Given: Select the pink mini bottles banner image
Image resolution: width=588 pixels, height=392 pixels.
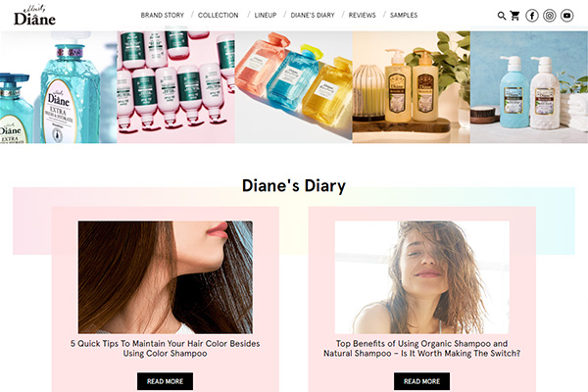Looking at the screenshot, I should (175, 87).
